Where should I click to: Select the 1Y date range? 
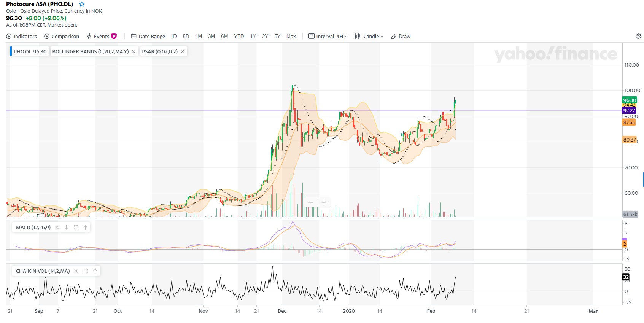[x=253, y=37]
